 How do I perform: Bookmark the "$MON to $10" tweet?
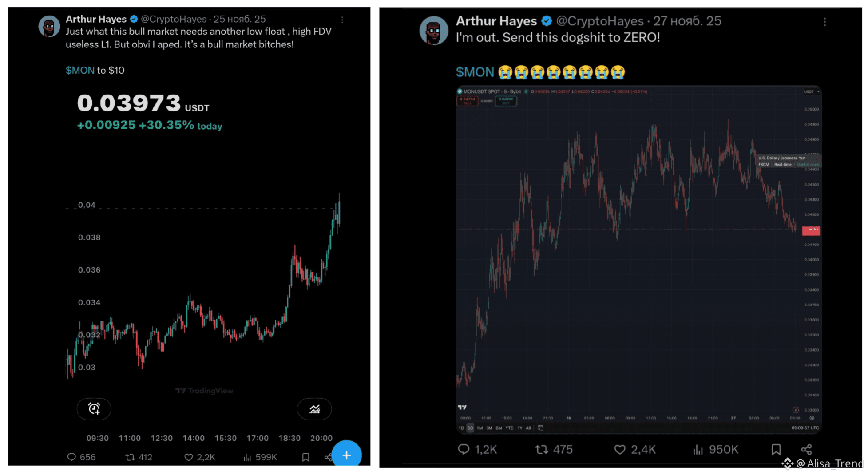coord(305,457)
